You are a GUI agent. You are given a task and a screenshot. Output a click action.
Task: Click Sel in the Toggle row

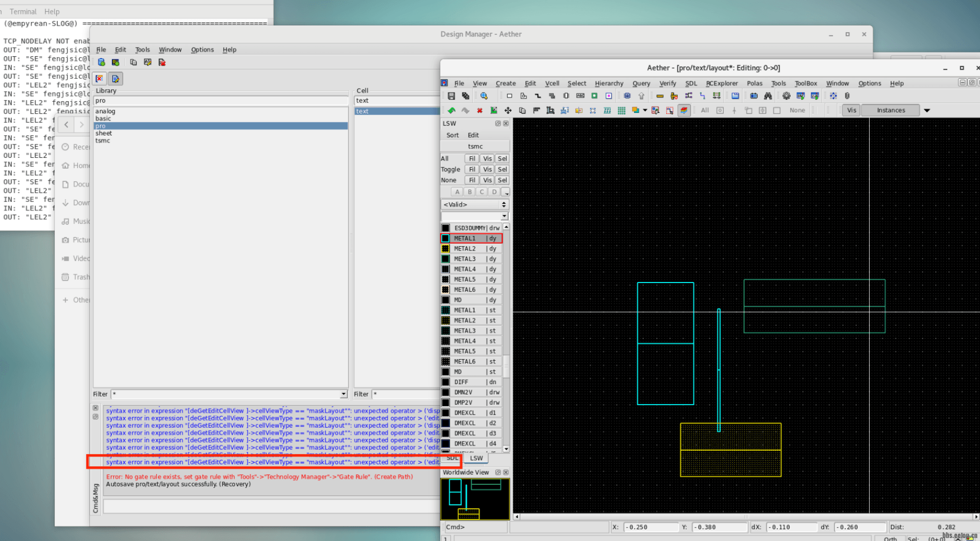(x=502, y=170)
